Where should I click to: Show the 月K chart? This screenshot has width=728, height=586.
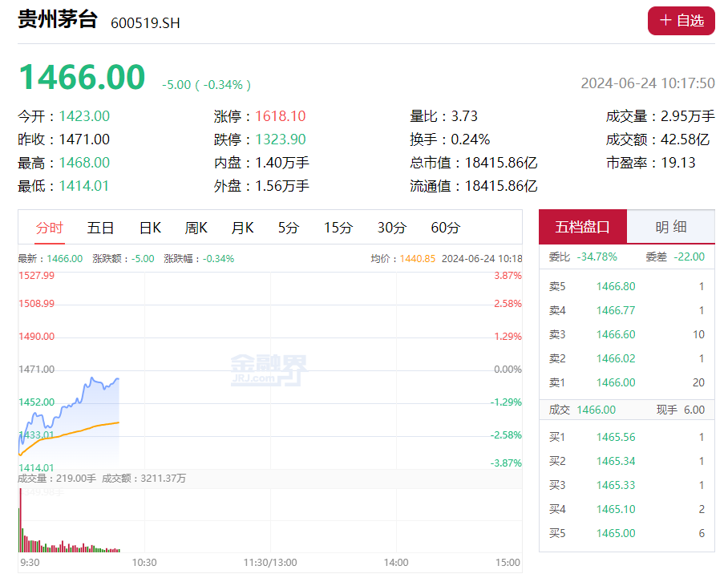pos(242,228)
